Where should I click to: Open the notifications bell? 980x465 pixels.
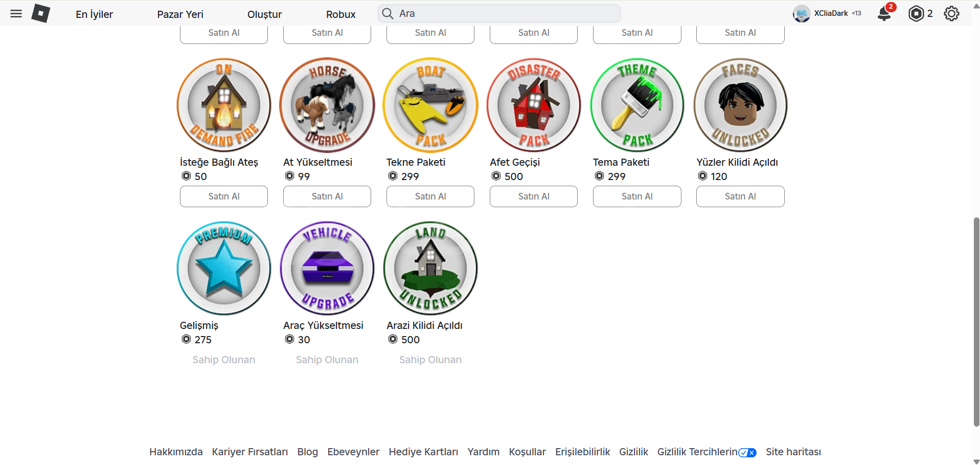(x=884, y=14)
